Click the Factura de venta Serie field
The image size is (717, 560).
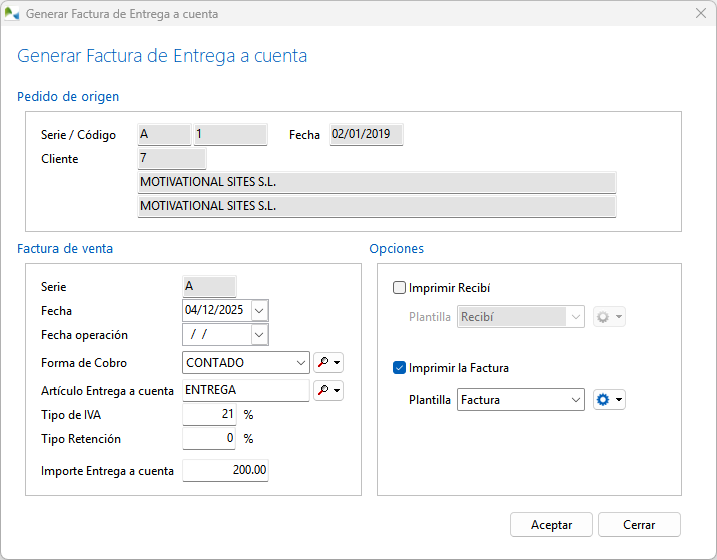click(209, 287)
